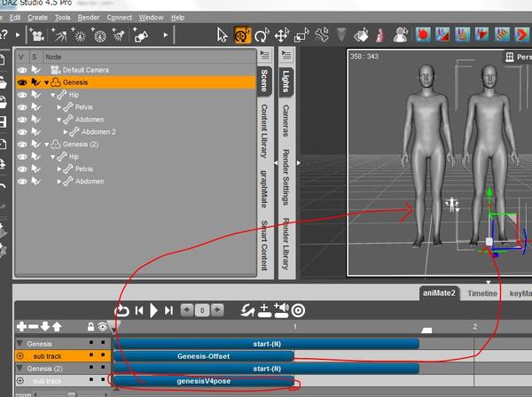Expand Abdomen 2 bone
The height and width of the screenshot is (397, 532).
point(66,132)
